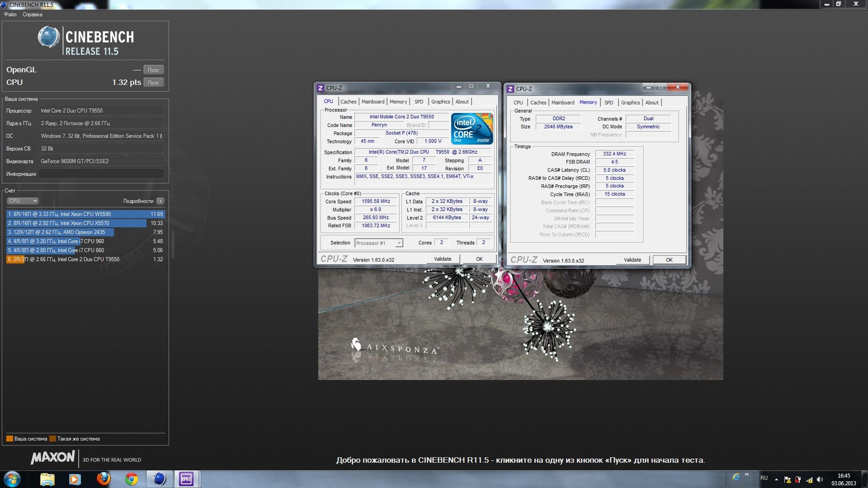Open the Файл menu
Screen dimensions: 868x488
coord(10,14)
